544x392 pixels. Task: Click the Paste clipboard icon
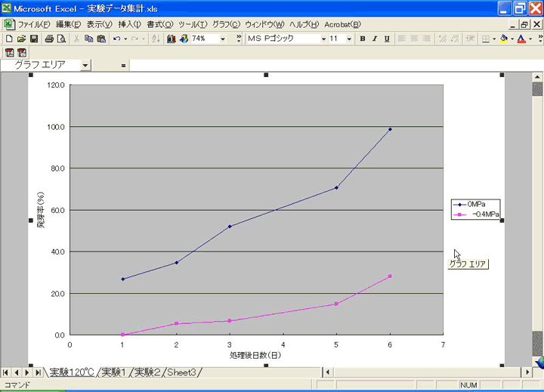click(x=101, y=39)
